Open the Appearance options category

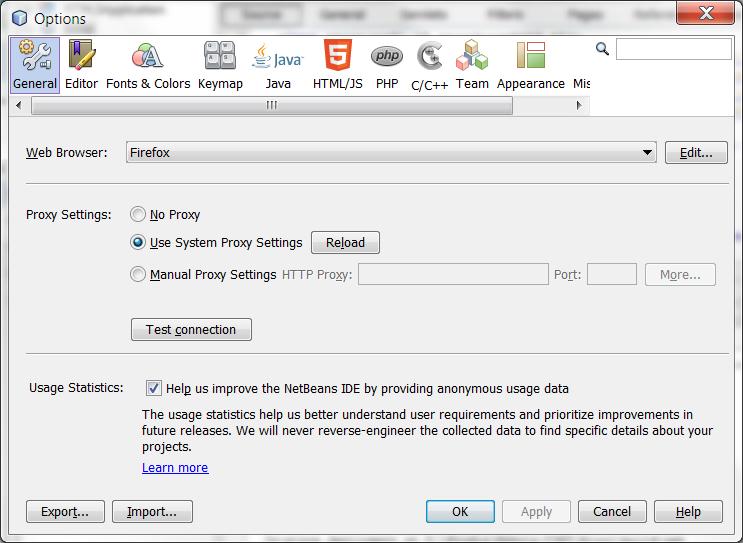pyautogui.click(x=531, y=65)
